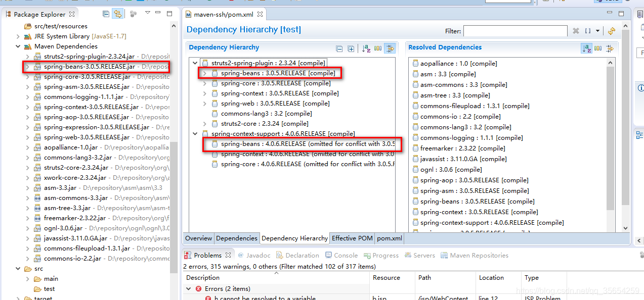Open the Maven Repositories view tab
The image size is (644, 300).
click(475, 256)
